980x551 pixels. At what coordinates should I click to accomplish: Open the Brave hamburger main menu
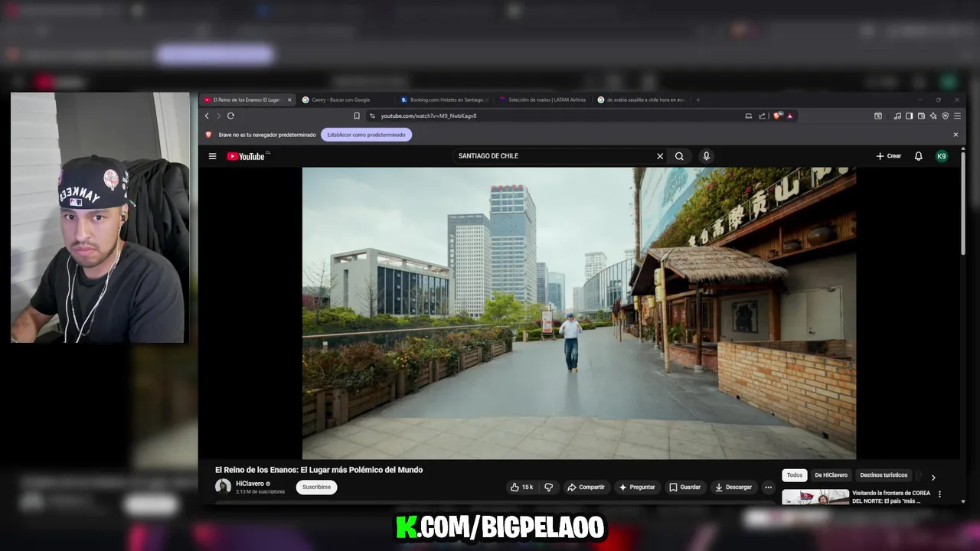[957, 116]
